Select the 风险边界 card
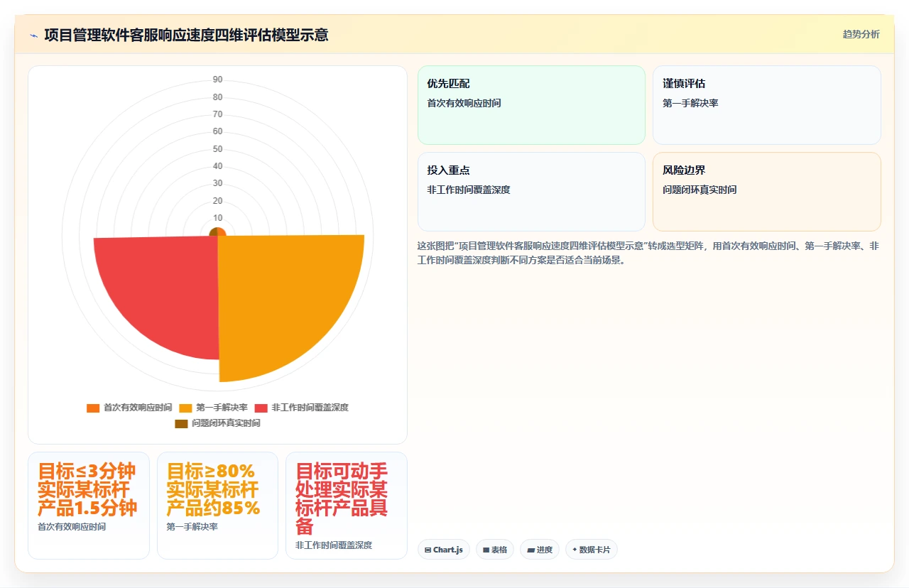 767,192
